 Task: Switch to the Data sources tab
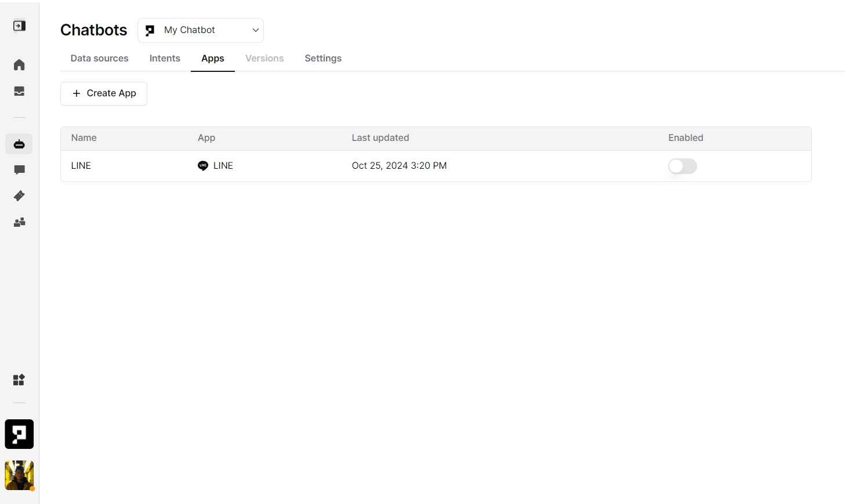(99, 59)
